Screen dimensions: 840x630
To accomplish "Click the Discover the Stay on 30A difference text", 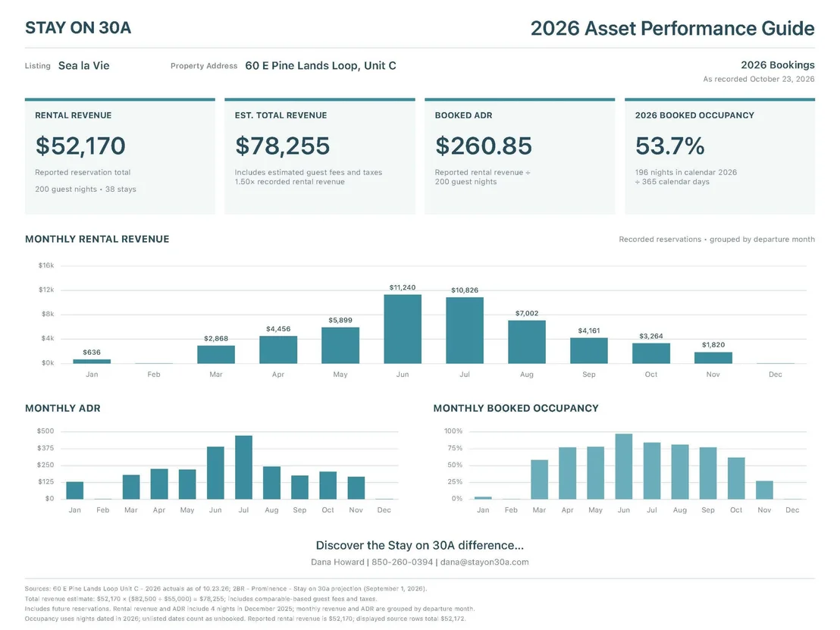I will point(420,545).
